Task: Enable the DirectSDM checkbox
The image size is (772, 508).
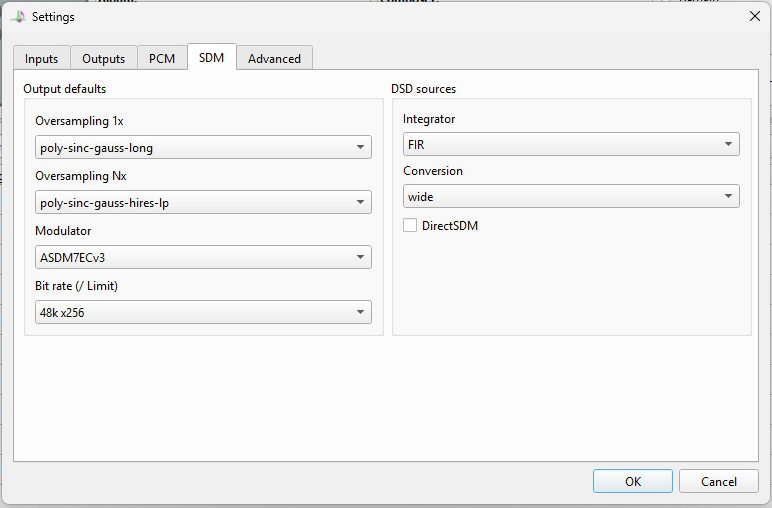Action: click(x=410, y=226)
